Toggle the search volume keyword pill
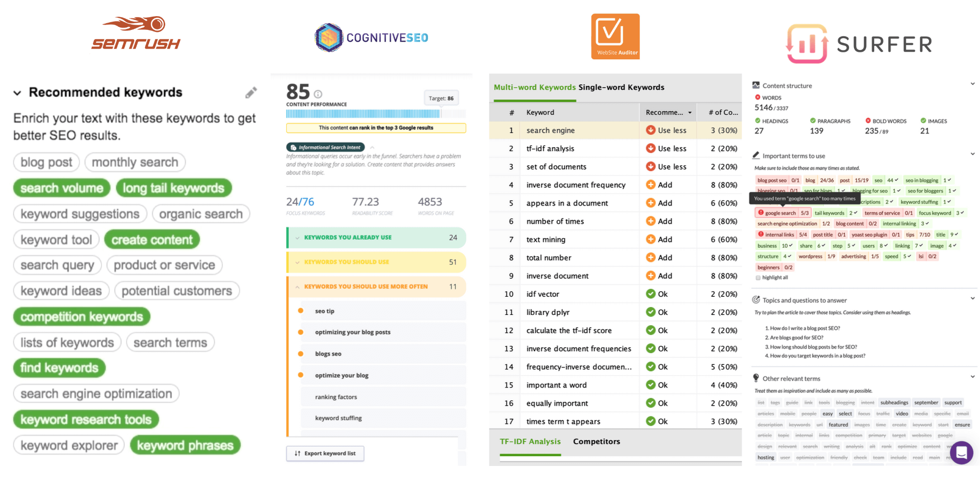The width and height of the screenshot is (980, 490). pos(62,188)
